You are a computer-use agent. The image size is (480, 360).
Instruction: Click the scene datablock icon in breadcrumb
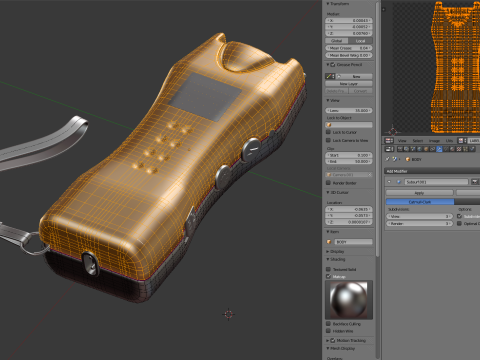pos(395,159)
